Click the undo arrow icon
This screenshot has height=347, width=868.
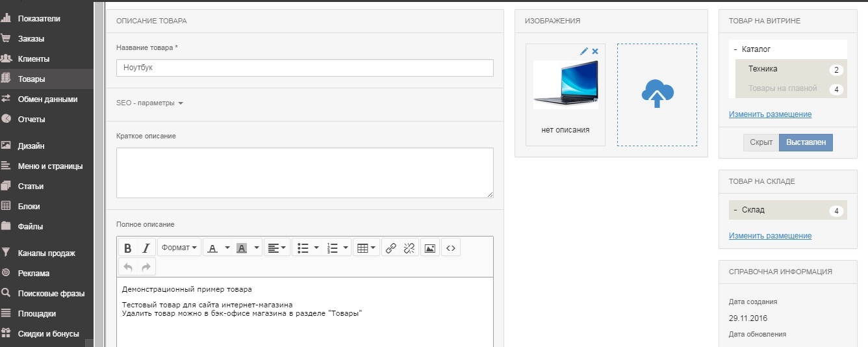pyautogui.click(x=128, y=266)
